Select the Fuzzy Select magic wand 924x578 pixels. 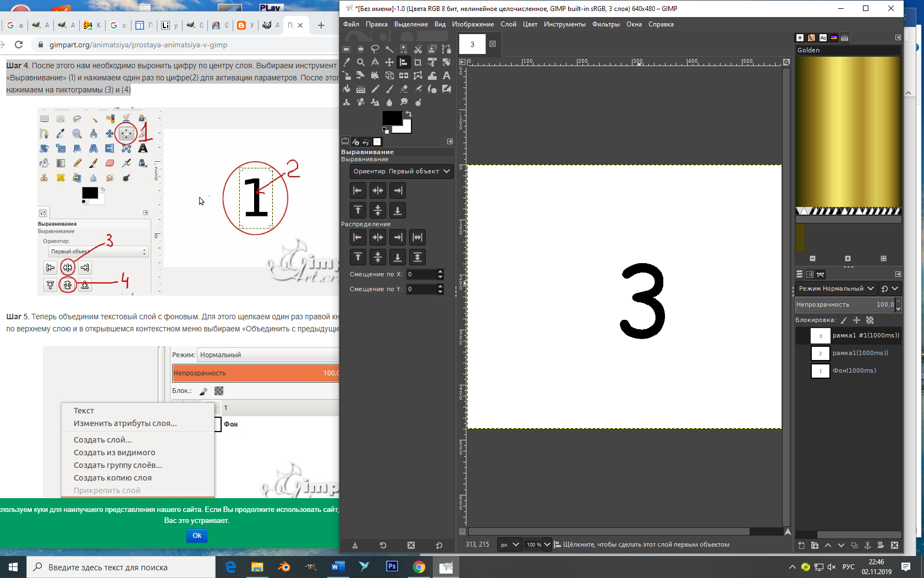(389, 49)
